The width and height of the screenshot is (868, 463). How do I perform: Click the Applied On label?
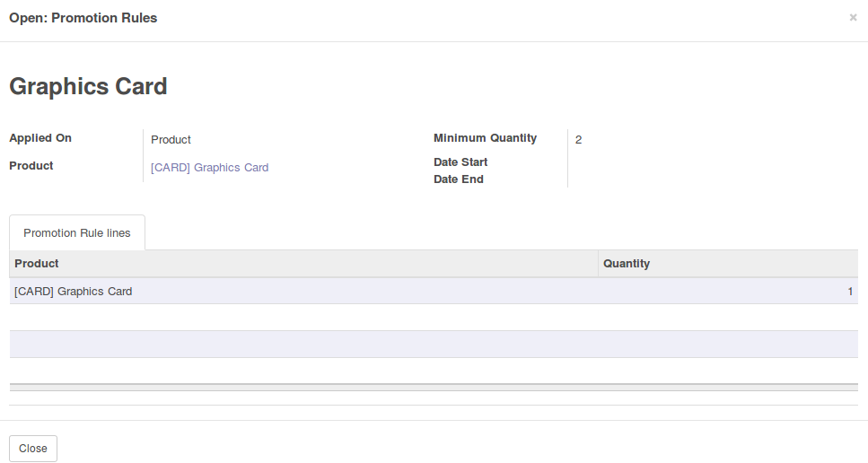click(x=40, y=138)
